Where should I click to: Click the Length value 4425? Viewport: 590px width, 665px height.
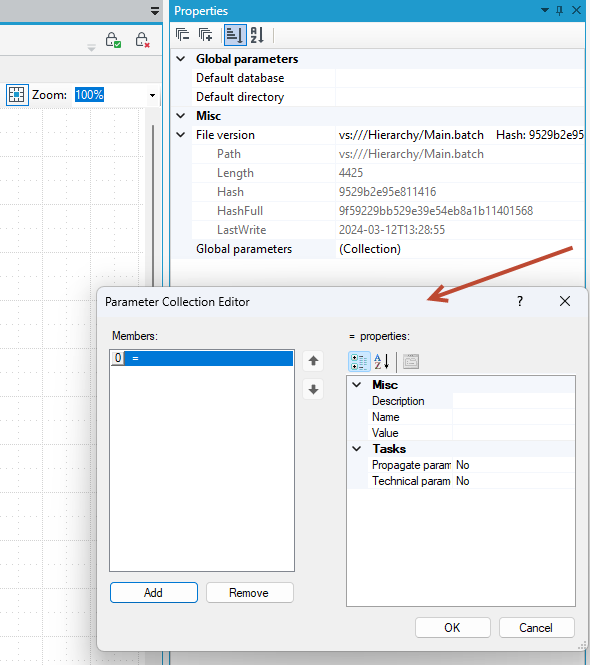pyautogui.click(x=351, y=173)
